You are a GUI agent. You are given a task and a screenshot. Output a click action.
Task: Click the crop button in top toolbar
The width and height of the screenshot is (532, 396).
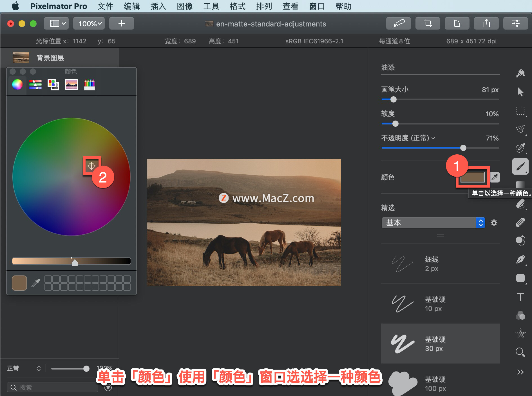[x=428, y=23]
